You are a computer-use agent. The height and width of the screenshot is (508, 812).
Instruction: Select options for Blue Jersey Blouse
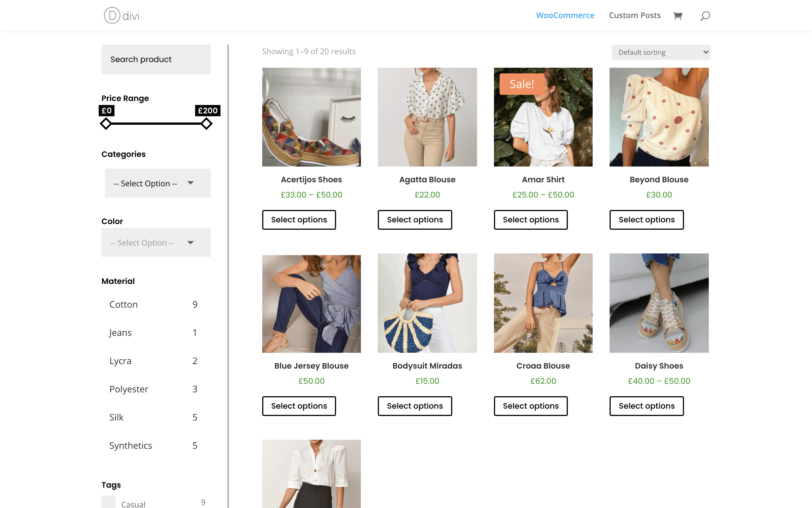point(299,406)
